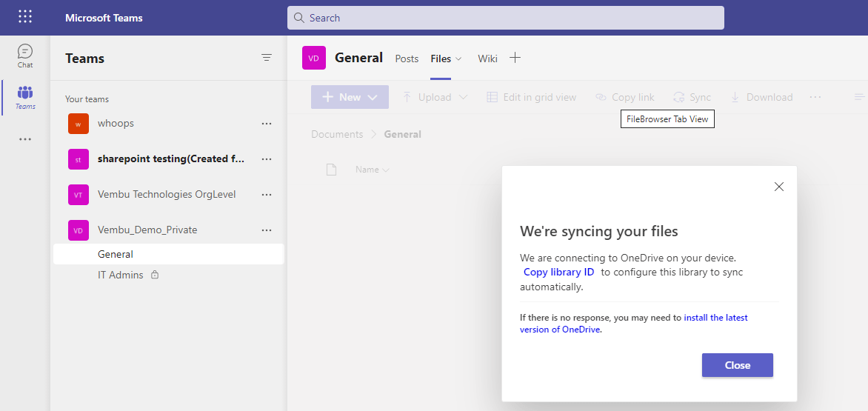Open more options for whoops team
Viewport: 868px width, 411px height.
point(267,124)
